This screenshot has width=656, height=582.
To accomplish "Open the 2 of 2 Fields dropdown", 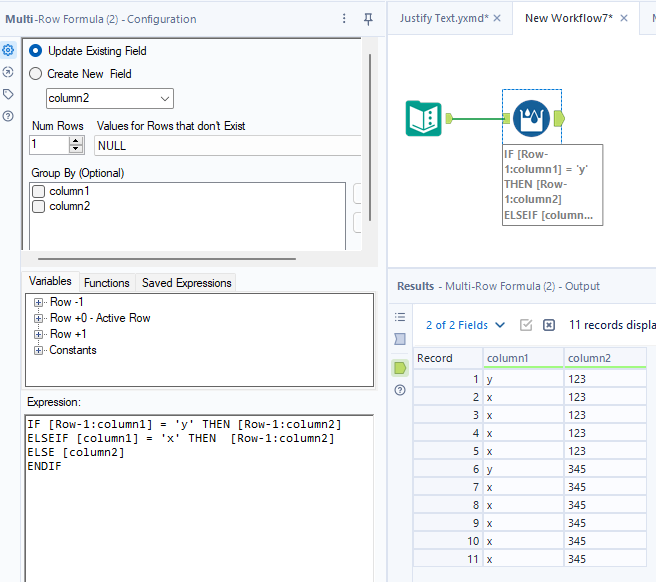I will (x=463, y=325).
